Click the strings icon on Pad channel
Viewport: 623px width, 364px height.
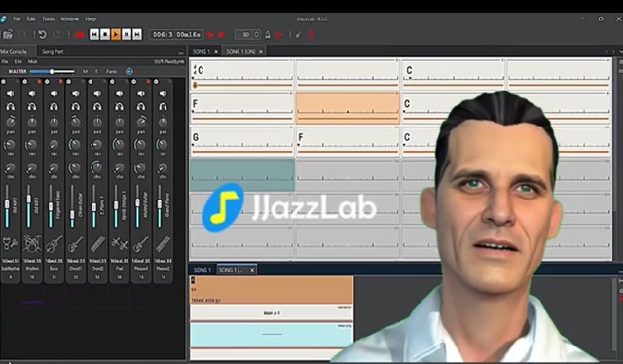[119, 243]
